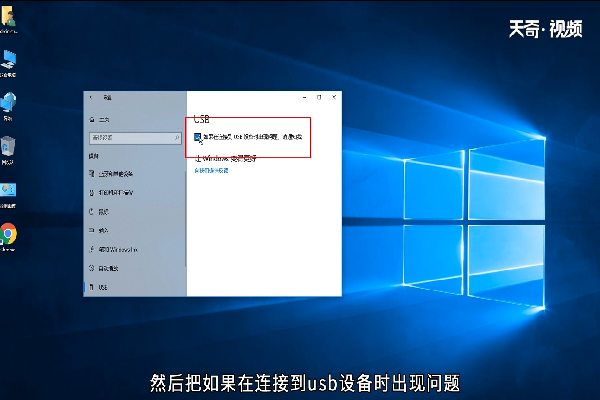Minimize the Settings window

305,98
